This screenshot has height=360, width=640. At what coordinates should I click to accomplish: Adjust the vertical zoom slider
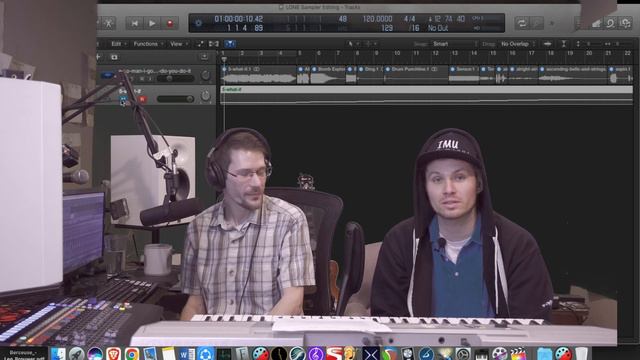tap(588, 44)
